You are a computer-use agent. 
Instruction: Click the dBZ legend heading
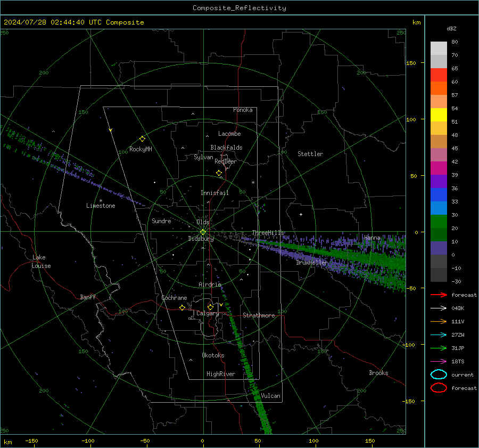451,29
